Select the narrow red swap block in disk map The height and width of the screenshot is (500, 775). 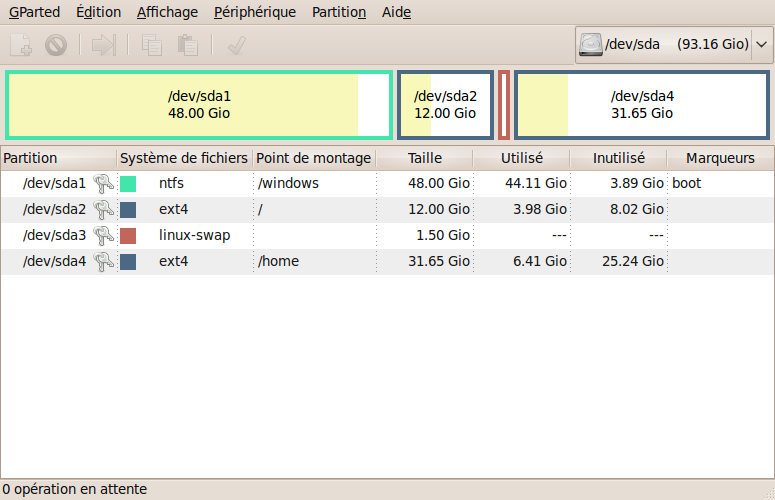tap(504, 105)
